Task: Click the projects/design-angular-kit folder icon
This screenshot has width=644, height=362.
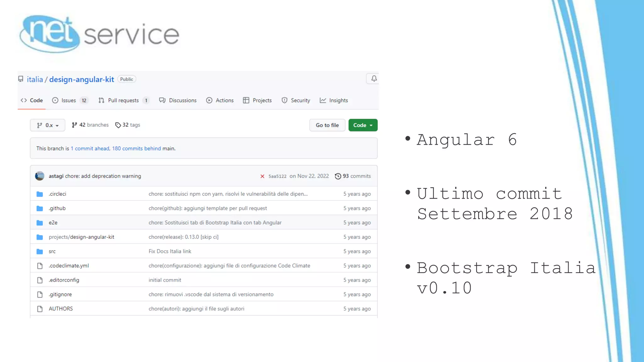Action: [x=40, y=237]
